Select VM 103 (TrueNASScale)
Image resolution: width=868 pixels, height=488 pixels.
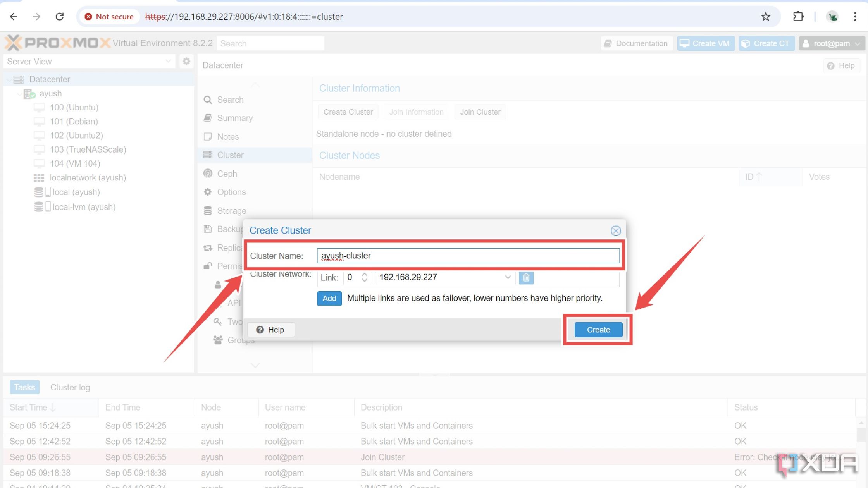pos(88,149)
